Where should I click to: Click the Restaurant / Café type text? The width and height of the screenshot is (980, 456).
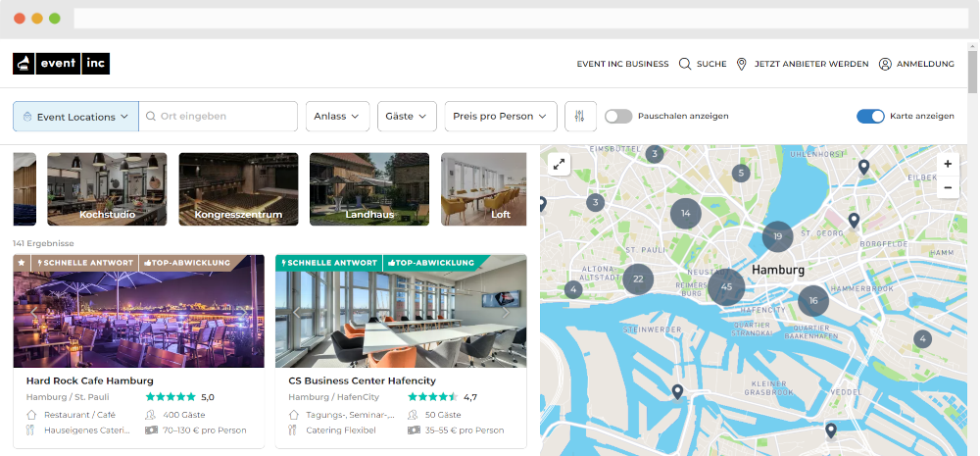79,415
